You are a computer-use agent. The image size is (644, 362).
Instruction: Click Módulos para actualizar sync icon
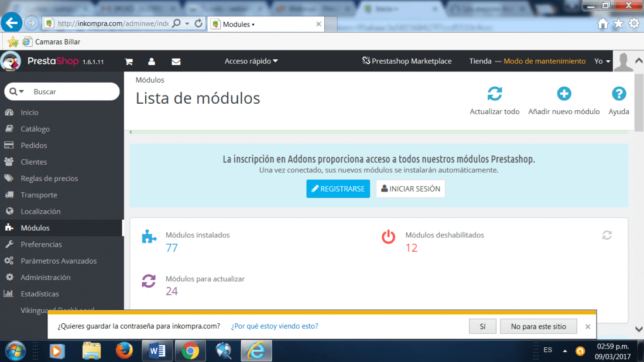pyautogui.click(x=149, y=281)
